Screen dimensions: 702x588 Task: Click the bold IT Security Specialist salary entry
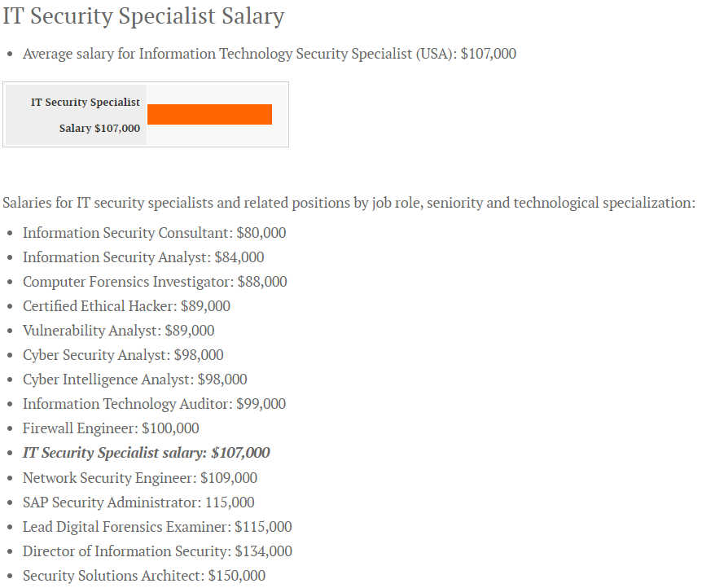coord(146,453)
